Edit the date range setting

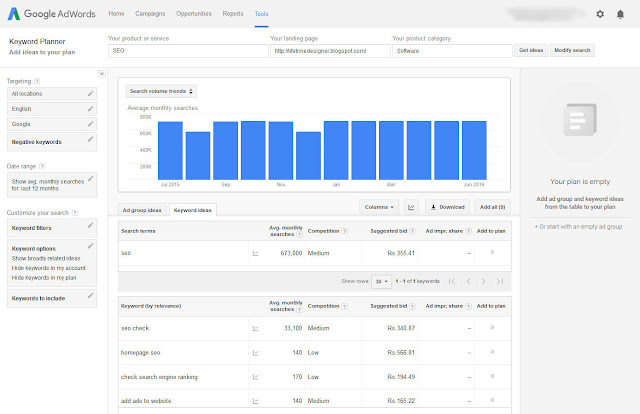pyautogui.click(x=91, y=179)
